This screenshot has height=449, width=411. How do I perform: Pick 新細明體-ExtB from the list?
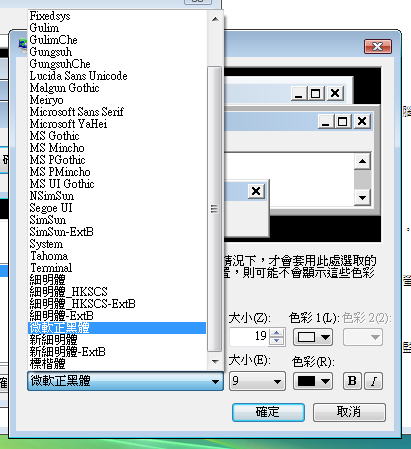[117, 352]
